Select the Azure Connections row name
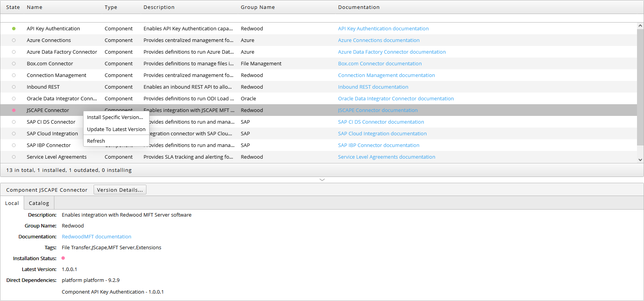This screenshot has height=301, width=644. pyautogui.click(x=49, y=40)
